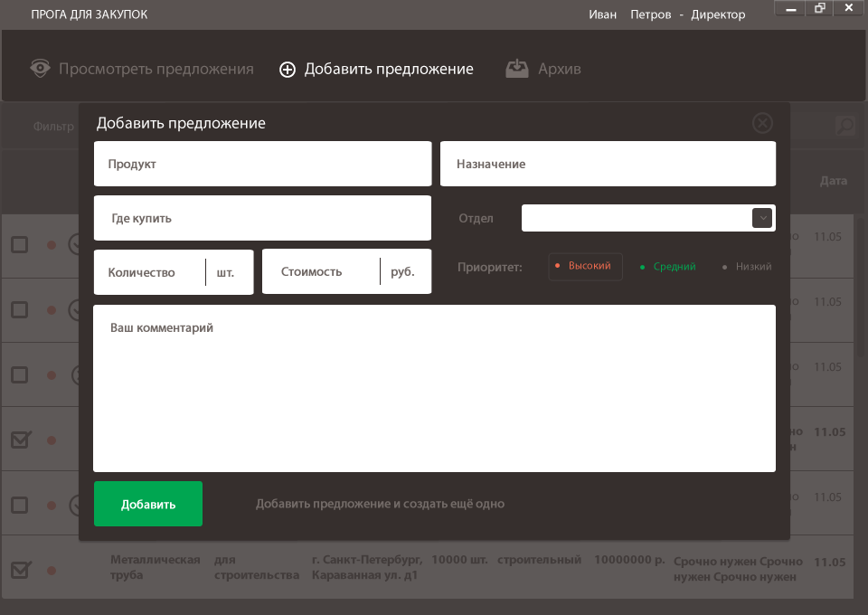The image size is (868, 615).
Task: Select the Низкий priority option
Action: (749, 267)
